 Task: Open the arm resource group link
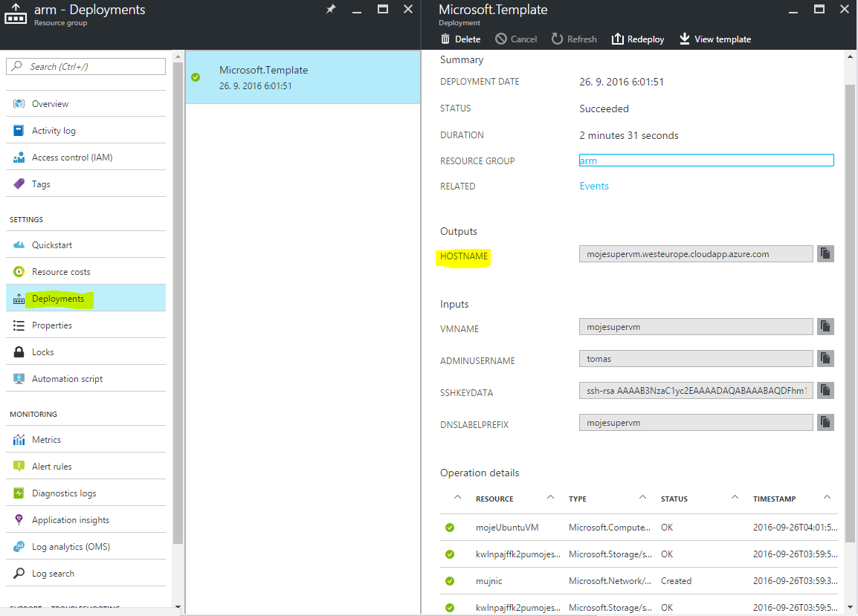pyautogui.click(x=588, y=161)
